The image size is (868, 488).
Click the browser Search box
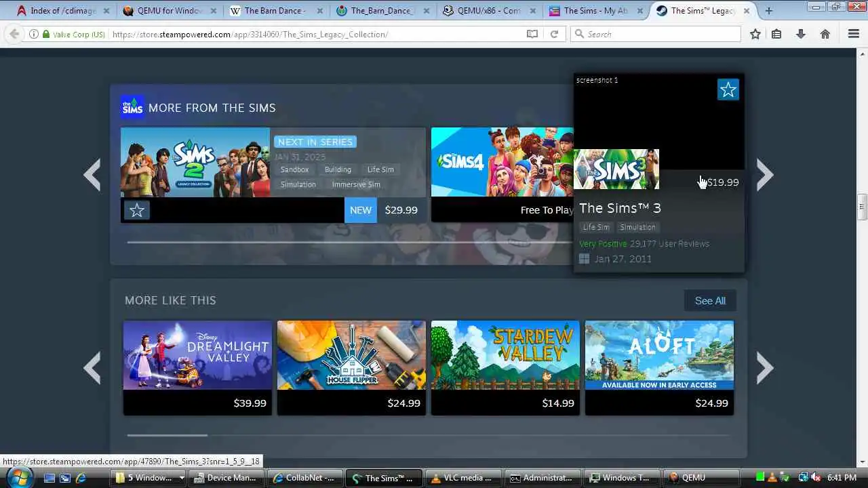(x=656, y=34)
